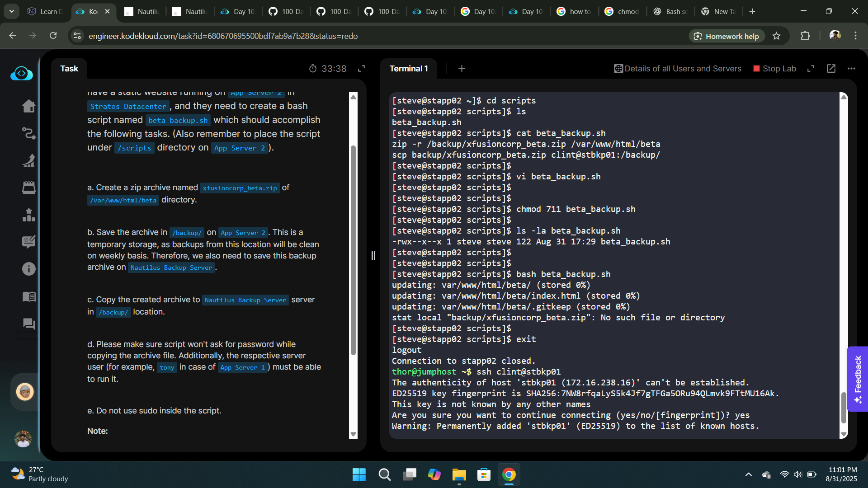Open the leaderboard podium icon in sidebar
The width and height of the screenshot is (868, 488).
tap(28, 215)
